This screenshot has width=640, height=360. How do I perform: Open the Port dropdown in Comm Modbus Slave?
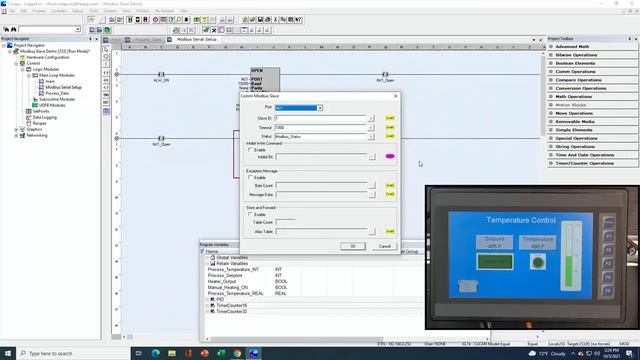pyautogui.click(x=320, y=108)
